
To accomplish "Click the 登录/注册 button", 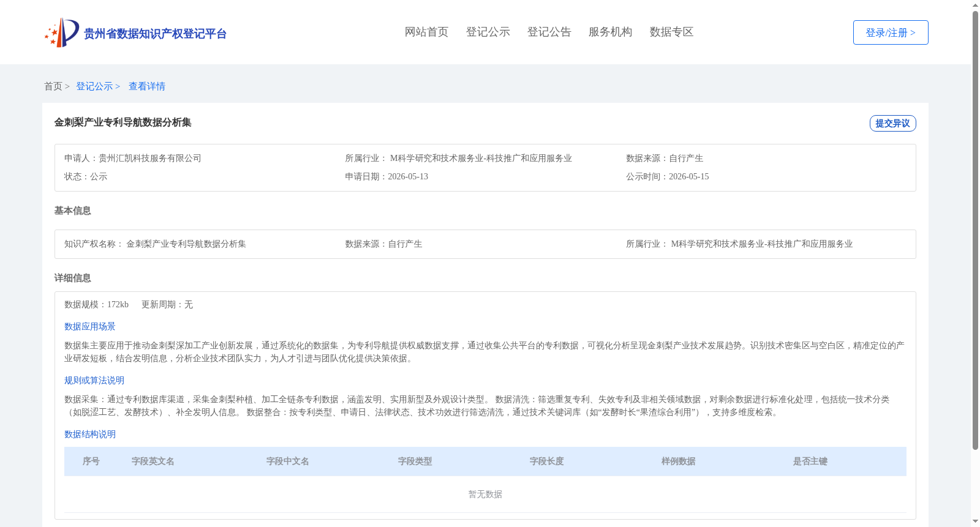I will pos(891,32).
